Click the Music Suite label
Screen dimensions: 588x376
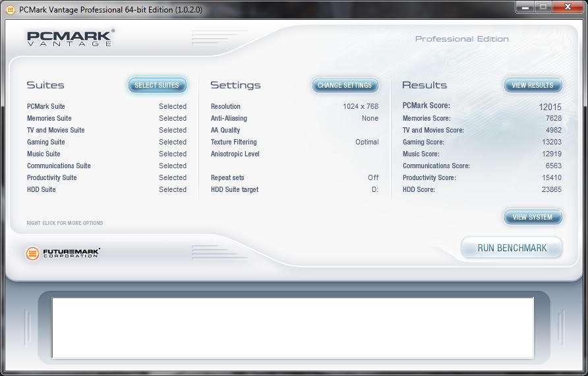coord(44,154)
